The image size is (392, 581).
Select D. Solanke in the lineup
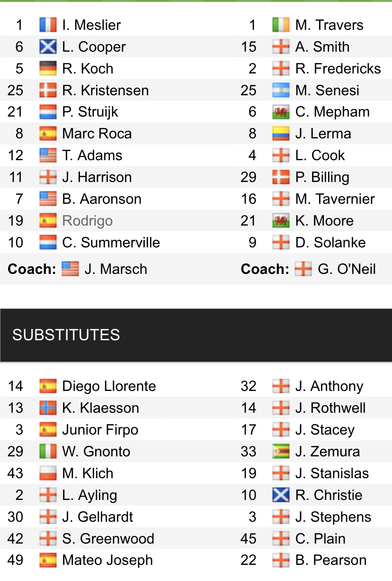point(330,243)
